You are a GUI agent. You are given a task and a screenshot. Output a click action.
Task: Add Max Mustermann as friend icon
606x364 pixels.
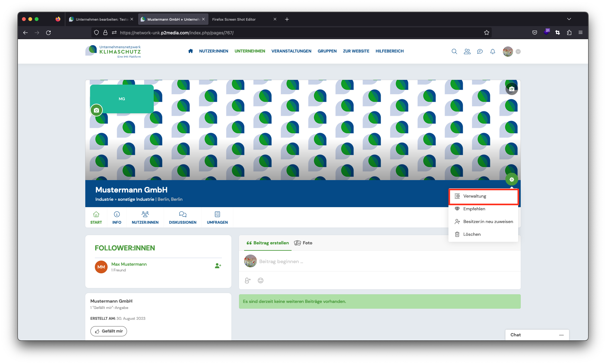coord(218,266)
